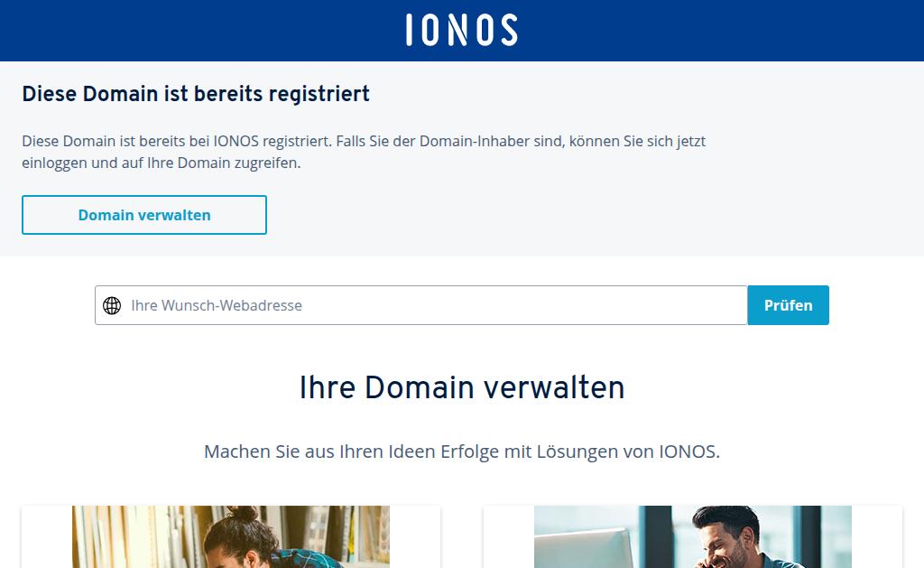This screenshot has width=924, height=568.
Task: Click the text Machen Sie aus Ihren Ideen Erfolge
Action: pos(352,452)
